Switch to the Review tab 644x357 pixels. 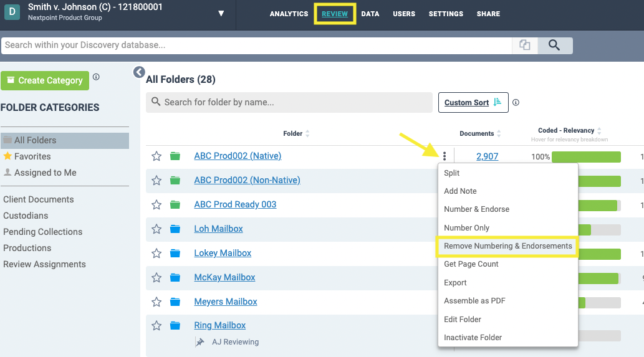[335, 14]
